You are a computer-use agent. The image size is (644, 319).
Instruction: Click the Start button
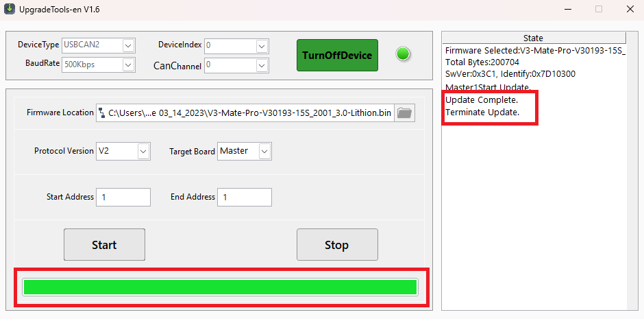[104, 245]
